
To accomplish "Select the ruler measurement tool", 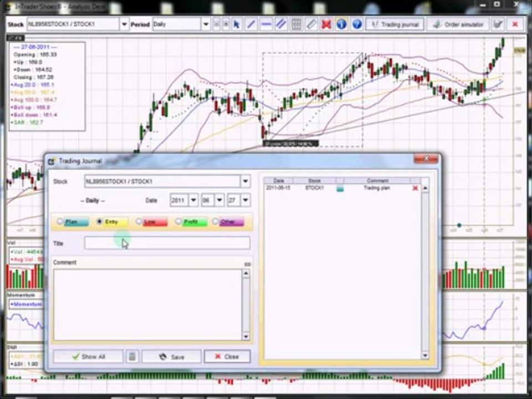I will 311,24.
